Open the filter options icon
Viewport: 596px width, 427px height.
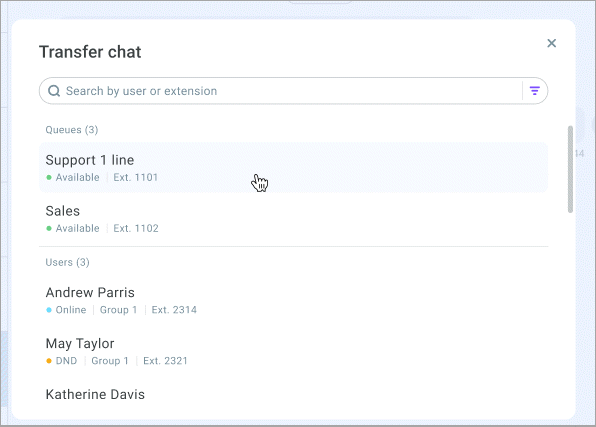pyautogui.click(x=534, y=91)
